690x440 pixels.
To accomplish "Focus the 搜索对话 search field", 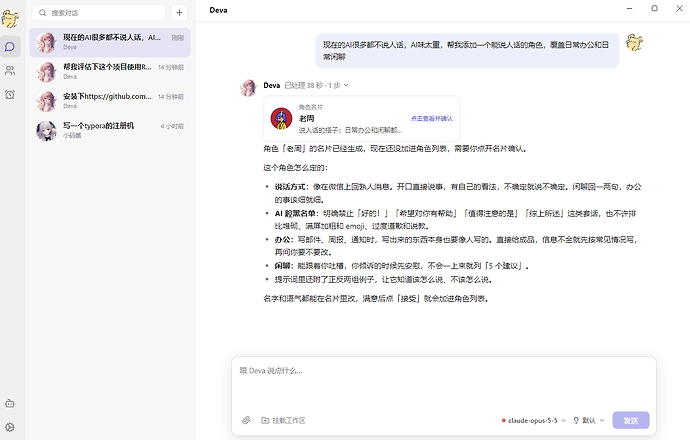I will click(x=99, y=13).
